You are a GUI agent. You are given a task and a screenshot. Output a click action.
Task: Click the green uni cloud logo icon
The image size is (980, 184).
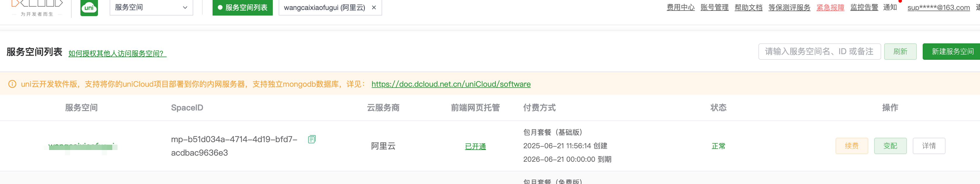pos(89,8)
